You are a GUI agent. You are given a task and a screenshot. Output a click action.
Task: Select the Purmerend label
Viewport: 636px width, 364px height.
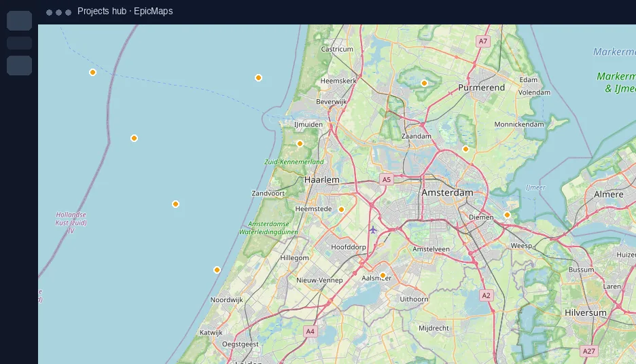482,88
